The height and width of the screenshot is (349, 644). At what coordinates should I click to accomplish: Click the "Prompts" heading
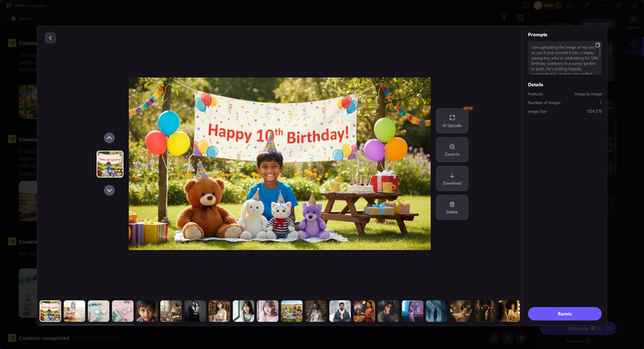point(538,34)
